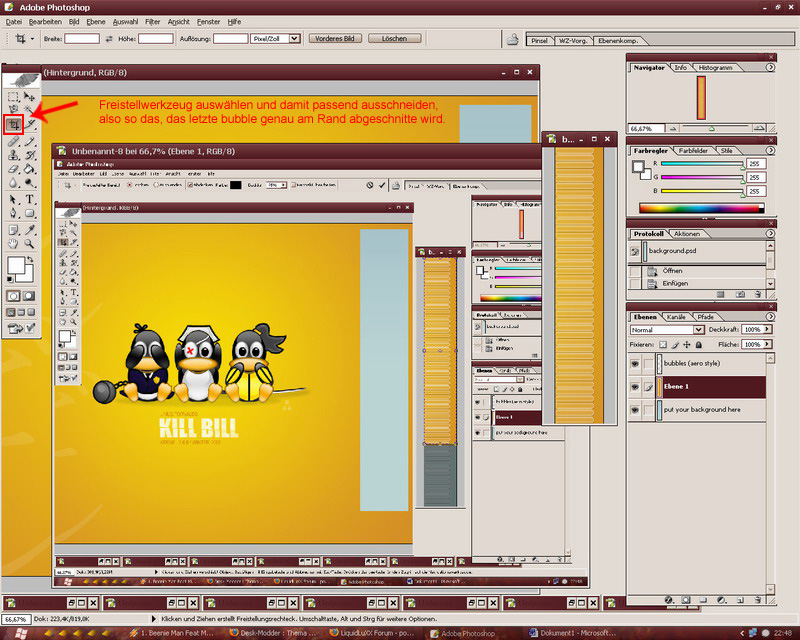The height and width of the screenshot is (640, 800).
Task: Open the Bearbeiten menu
Action: pyautogui.click(x=45, y=22)
